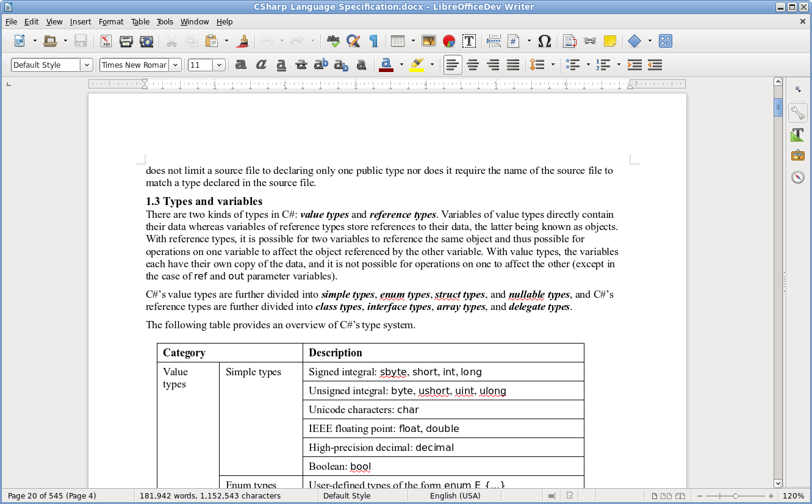Enable justified paragraph alignment
812x504 pixels.
tap(513, 65)
